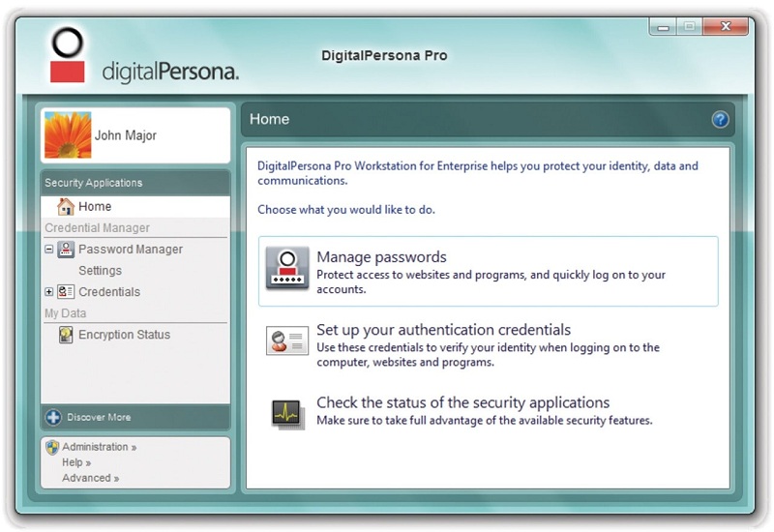Expand the Credentials tree node
The image size is (774, 532).
[x=49, y=292]
